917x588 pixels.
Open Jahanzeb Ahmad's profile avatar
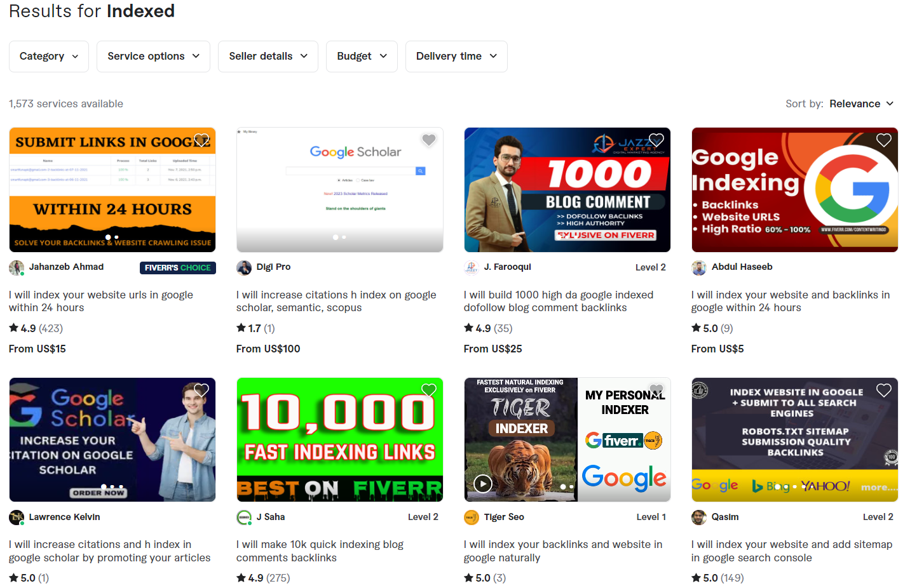(17, 268)
